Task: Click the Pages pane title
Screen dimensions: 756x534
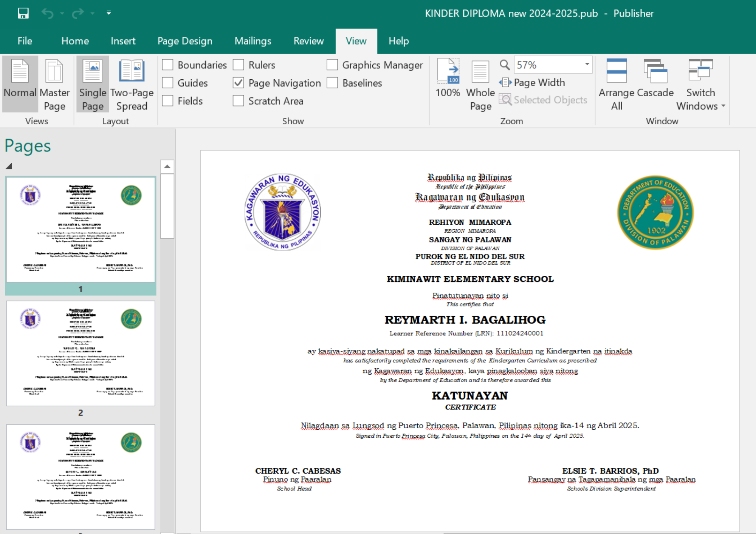Action: [x=28, y=146]
